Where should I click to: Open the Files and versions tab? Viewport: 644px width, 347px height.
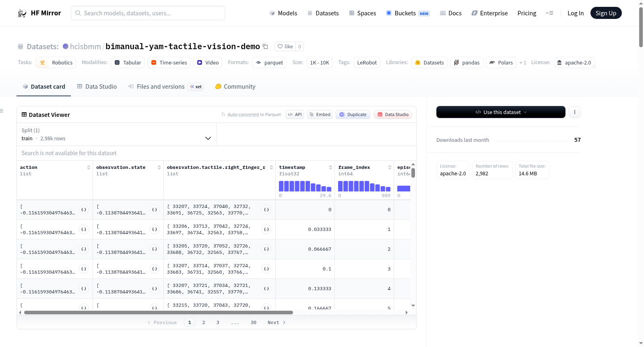pos(166,87)
